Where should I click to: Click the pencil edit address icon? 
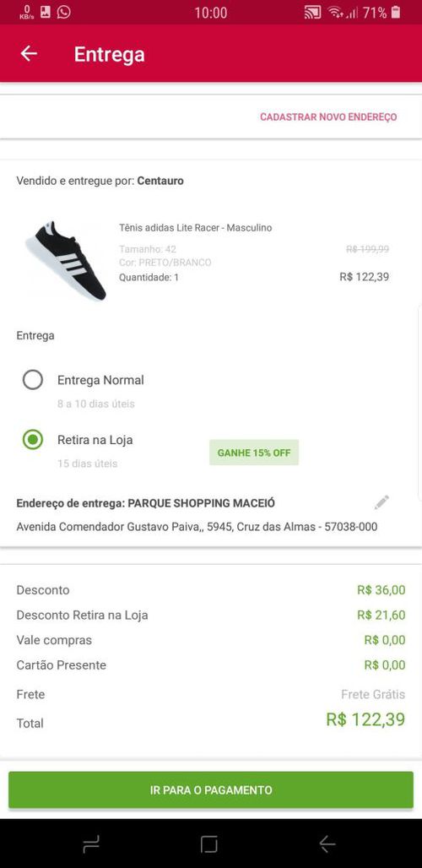(381, 502)
